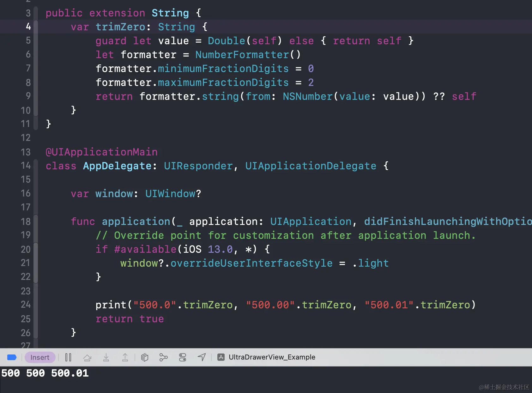Click 'var window' declaration on line 16
The image size is (532, 393).
coord(102,194)
